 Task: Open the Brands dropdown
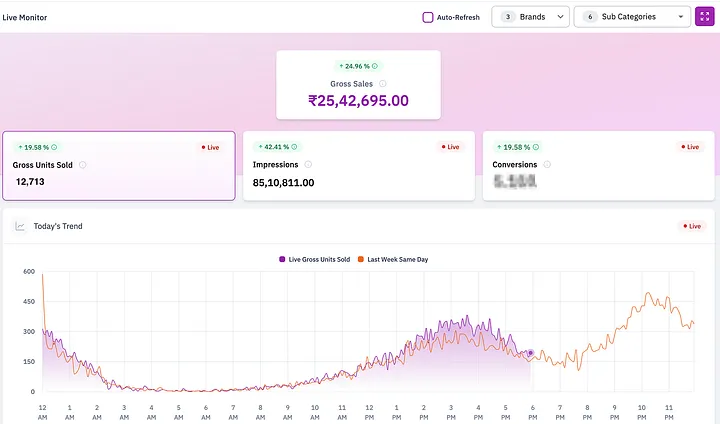click(x=531, y=17)
